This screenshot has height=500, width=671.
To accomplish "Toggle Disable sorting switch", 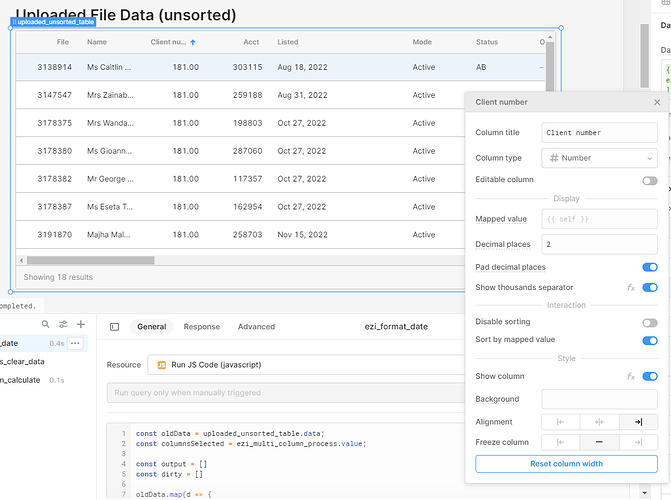I will [650, 323].
